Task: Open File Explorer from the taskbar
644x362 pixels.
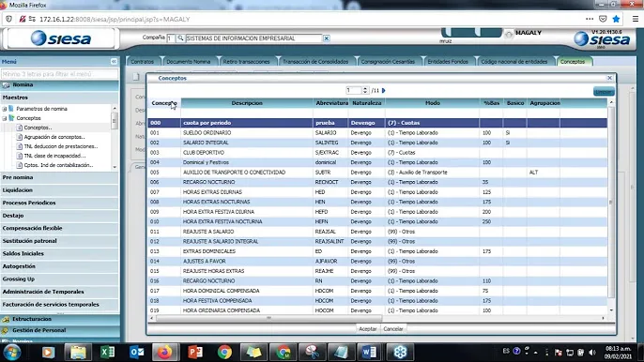Action: click(x=78, y=352)
